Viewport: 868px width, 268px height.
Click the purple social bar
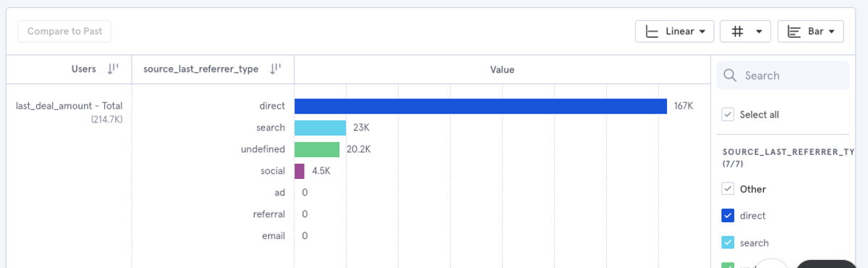coord(299,172)
